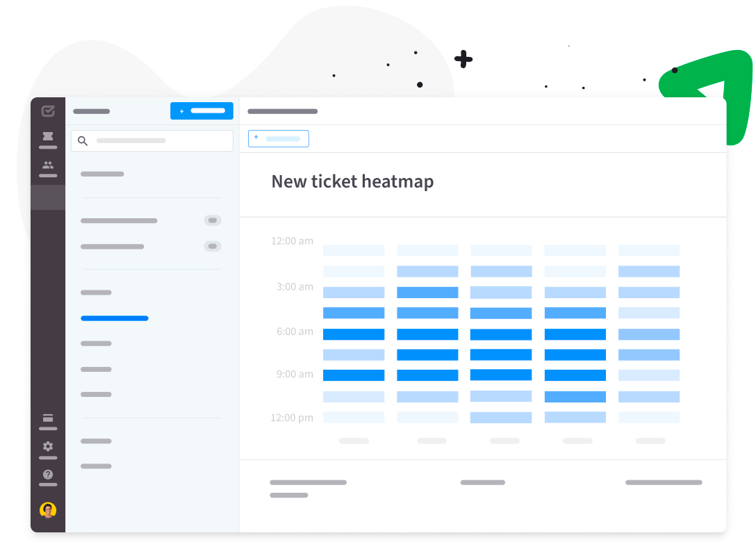Open settings with the gear icon
Viewport: 756px width, 556px height.
(x=48, y=446)
